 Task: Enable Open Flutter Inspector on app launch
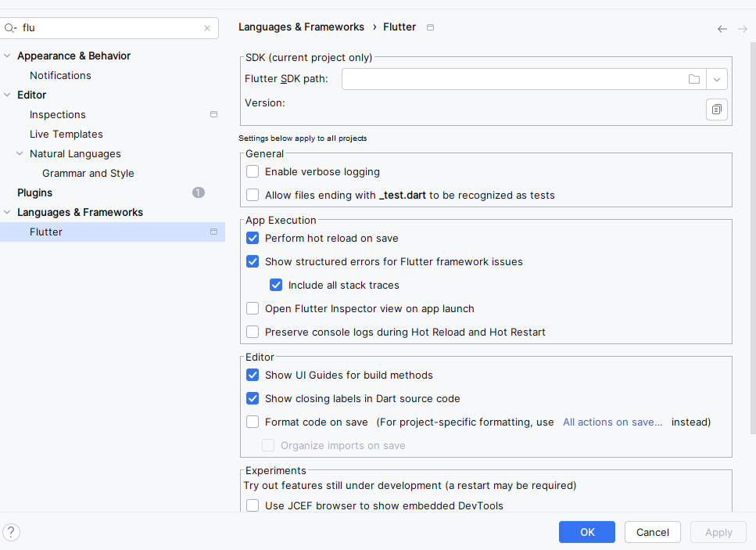click(x=253, y=309)
